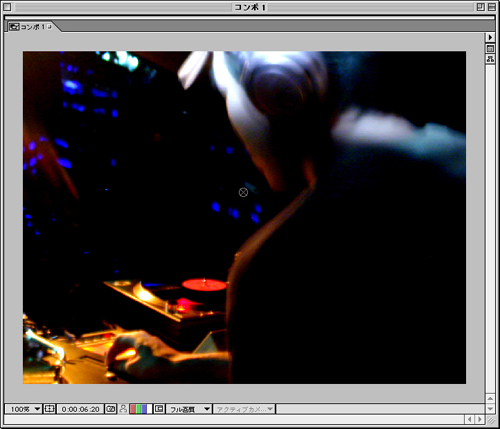This screenshot has height=429, width=500.
Task: Toggle the region of interest icon
Action: click(x=159, y=409)
